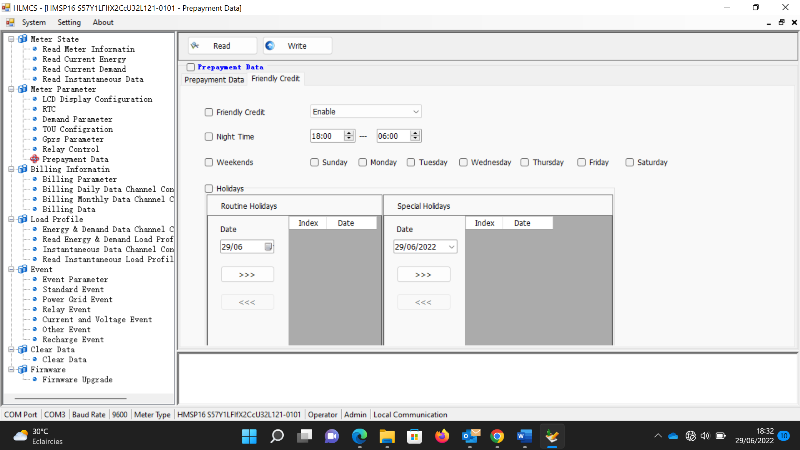
Task: Click the Write button icon
Action: [x=270, y=45]
